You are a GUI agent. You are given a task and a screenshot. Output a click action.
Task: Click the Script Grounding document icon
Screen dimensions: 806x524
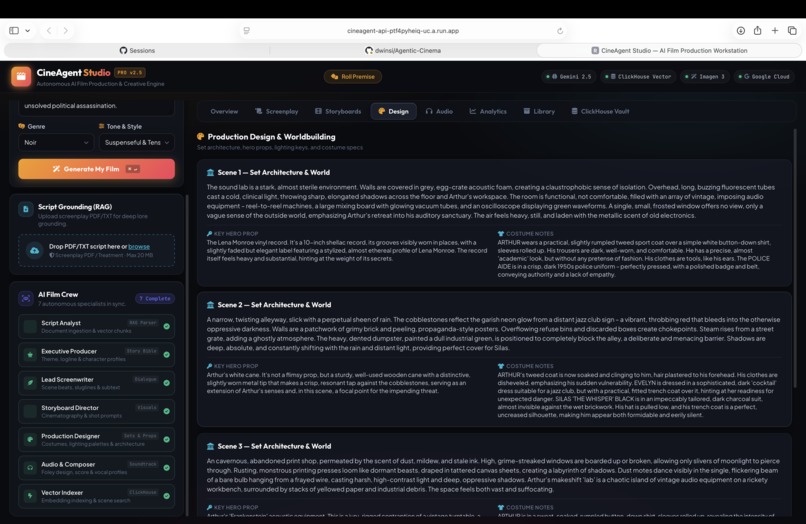tap(25, 209)
